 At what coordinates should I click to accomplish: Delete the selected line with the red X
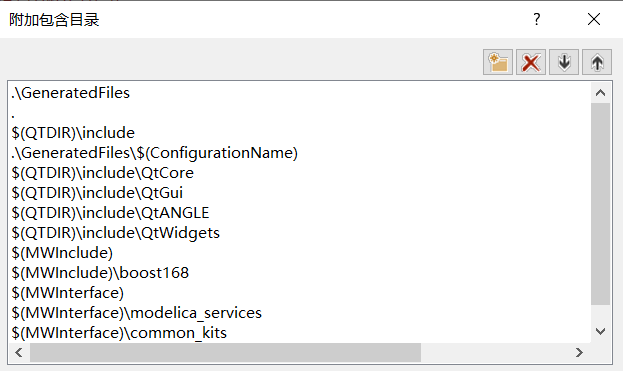pyautogui.click(x=531, y=62)
